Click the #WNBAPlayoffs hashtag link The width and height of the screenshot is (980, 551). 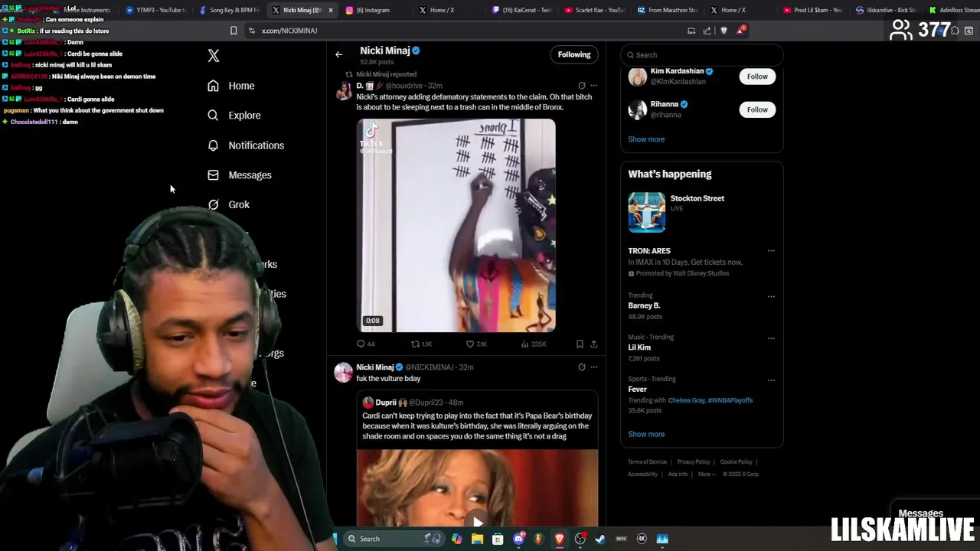(x=730, y=400)
